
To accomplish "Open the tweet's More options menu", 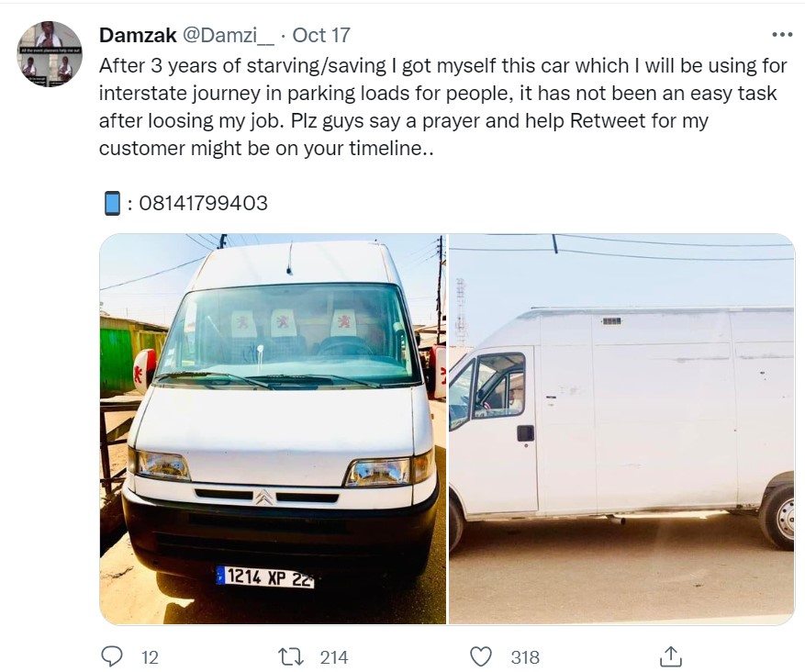I will pos(781,35).
